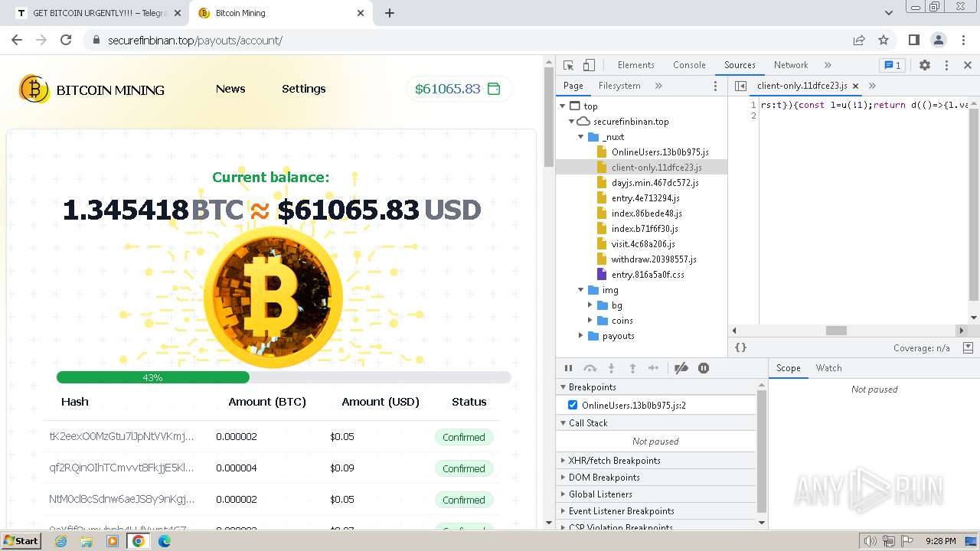Expand the coins folder

point(590,321)
